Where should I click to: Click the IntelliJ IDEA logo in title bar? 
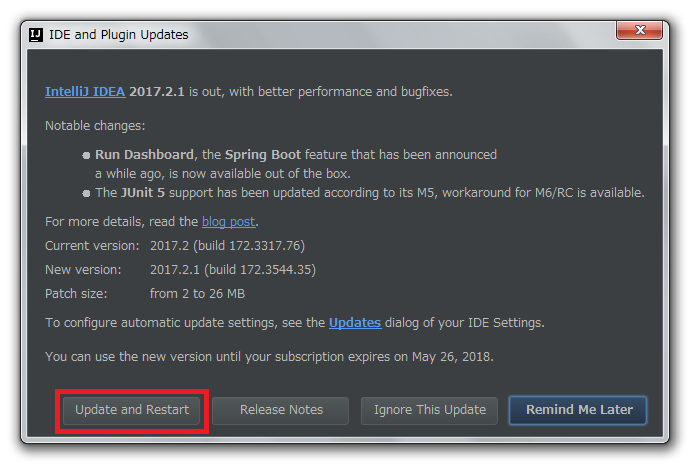pyautogui.click(x=36, y=34)
